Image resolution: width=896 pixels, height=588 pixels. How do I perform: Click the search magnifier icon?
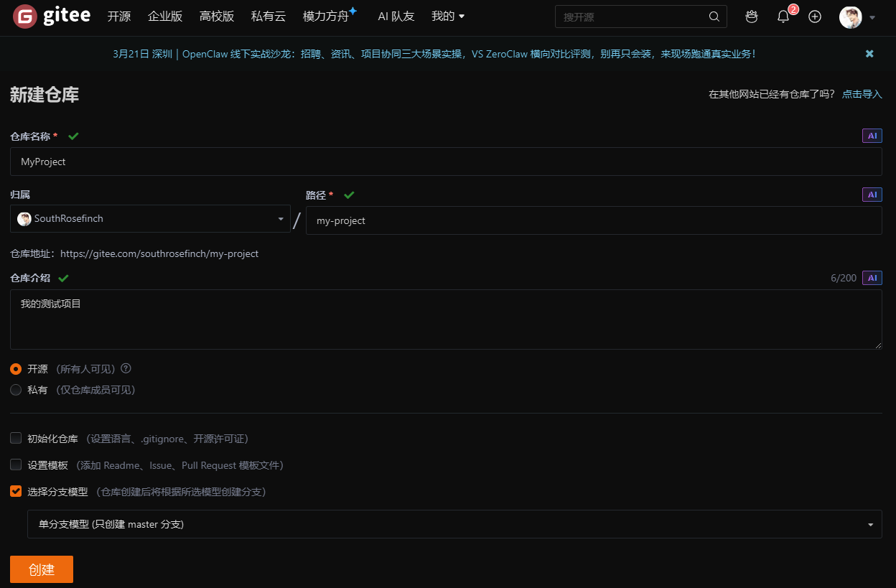point(714,17)
